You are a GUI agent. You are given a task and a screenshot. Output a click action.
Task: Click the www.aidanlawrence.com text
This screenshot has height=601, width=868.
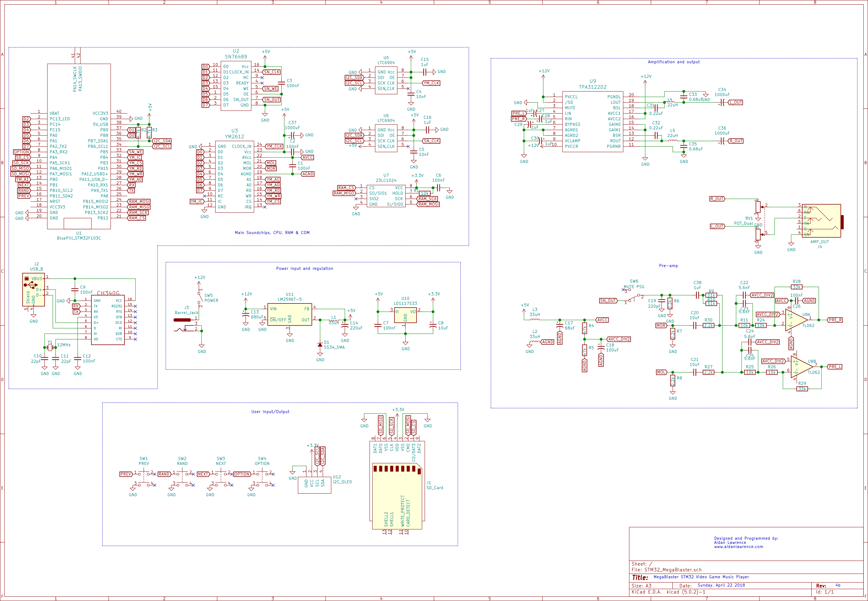(739, 547)
